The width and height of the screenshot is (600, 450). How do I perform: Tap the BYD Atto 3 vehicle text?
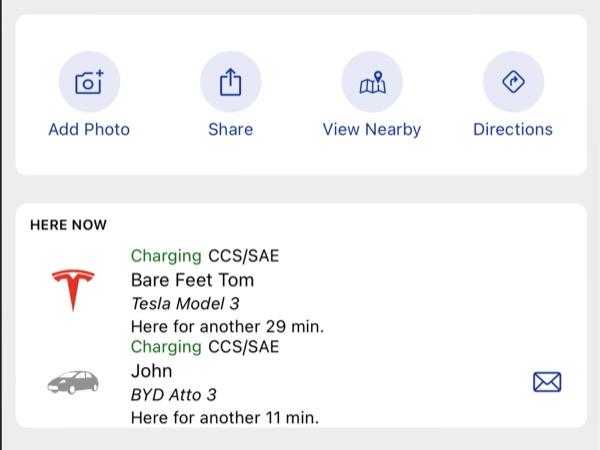pos(174,395)
